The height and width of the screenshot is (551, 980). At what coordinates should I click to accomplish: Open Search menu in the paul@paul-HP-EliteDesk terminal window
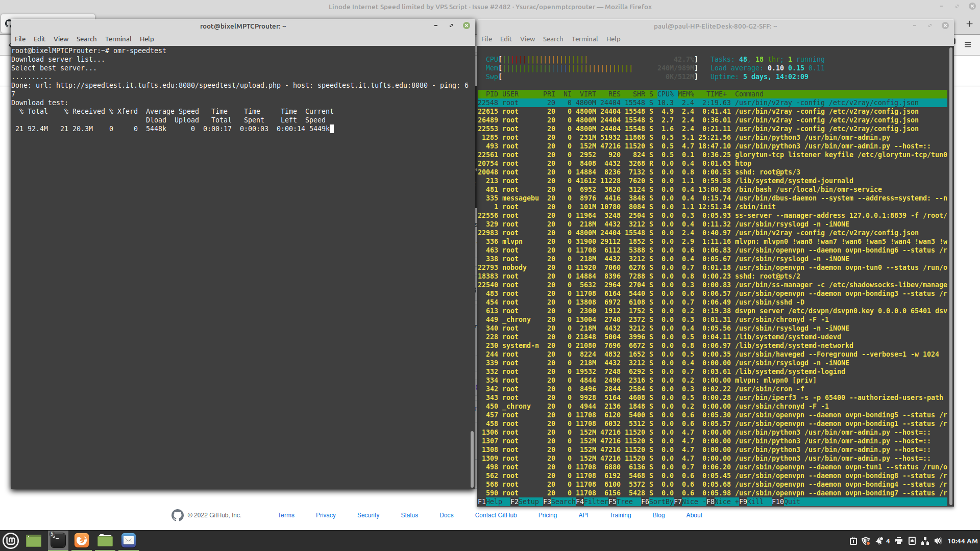[553, 39]
